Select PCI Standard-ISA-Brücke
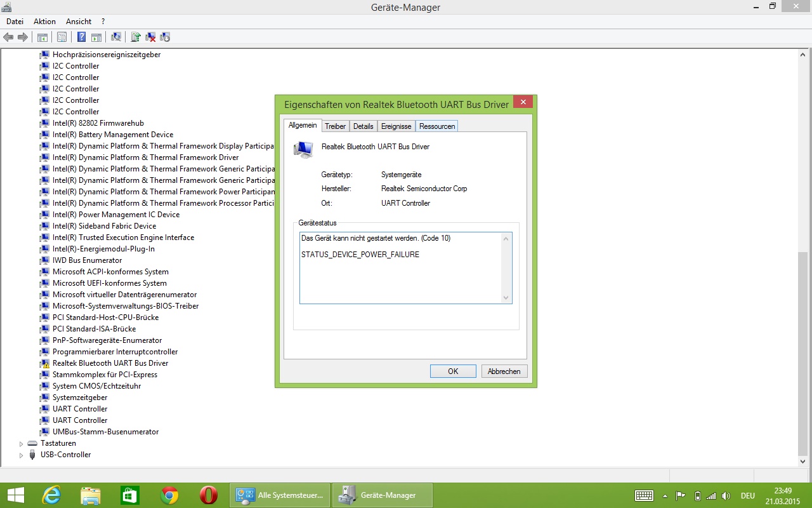This screenshot has width=812, height=508. pos(94,329)
